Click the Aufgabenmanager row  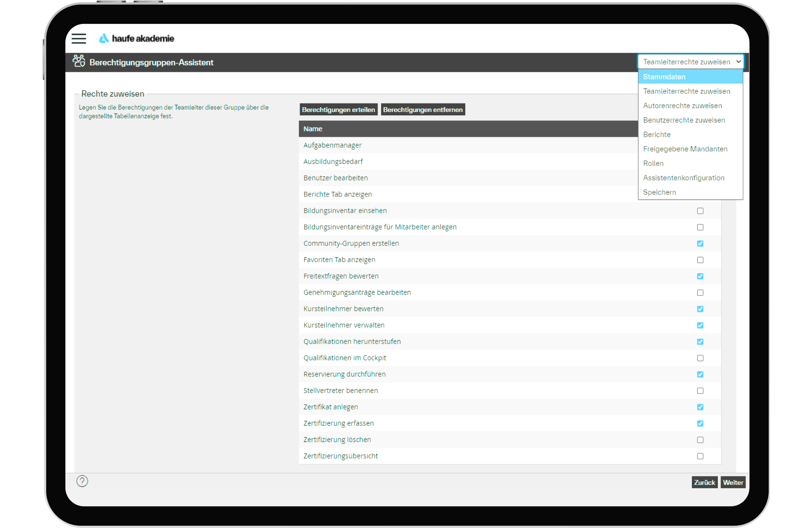pyautogui.click(x=469, y=145)
